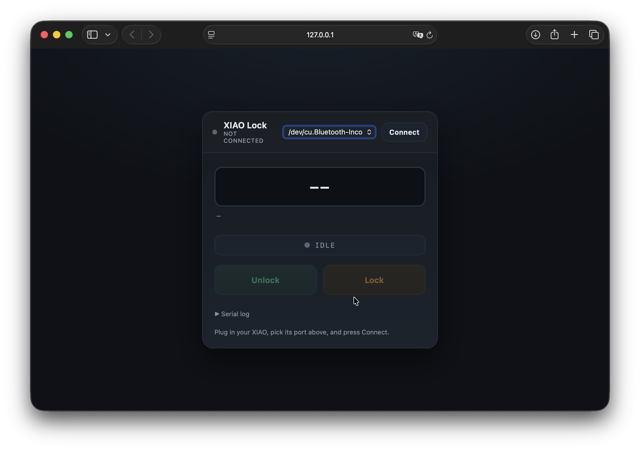Close the window with red button
640x451 pixels.
pos(44,35)
